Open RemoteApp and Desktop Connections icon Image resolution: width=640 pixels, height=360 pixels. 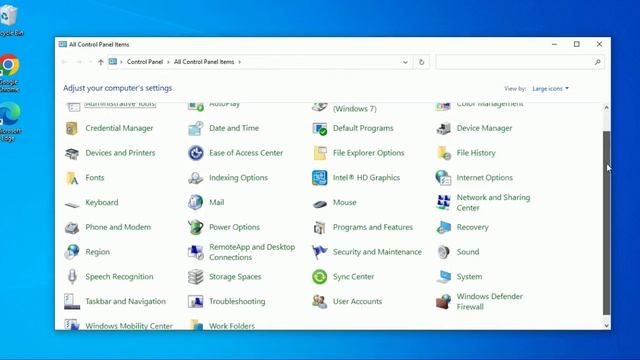[x=196, y=252]
